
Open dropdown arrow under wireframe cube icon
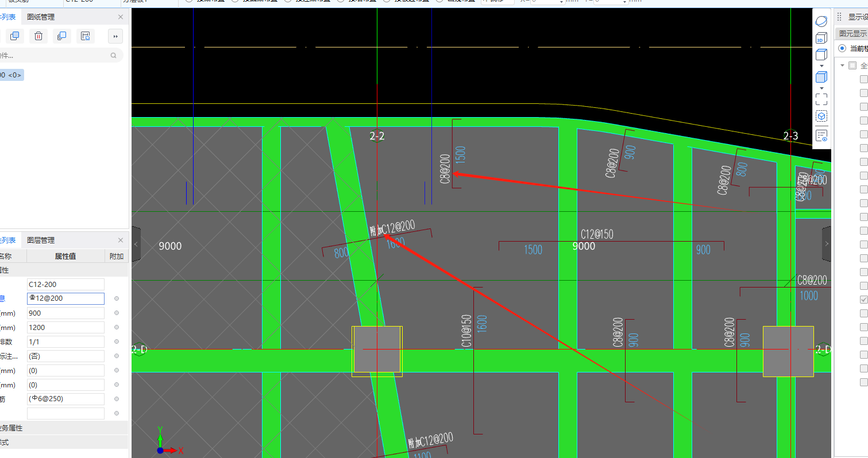[x=821, y=66]
